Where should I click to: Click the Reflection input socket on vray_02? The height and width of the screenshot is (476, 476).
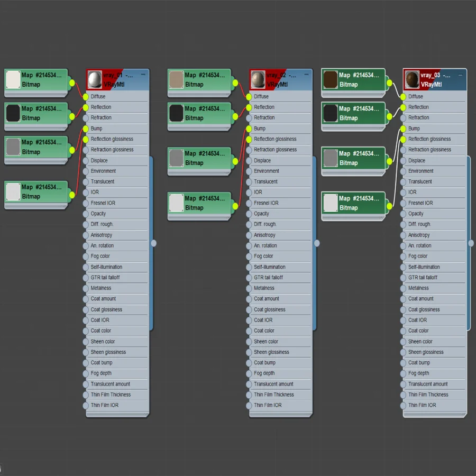249,107
